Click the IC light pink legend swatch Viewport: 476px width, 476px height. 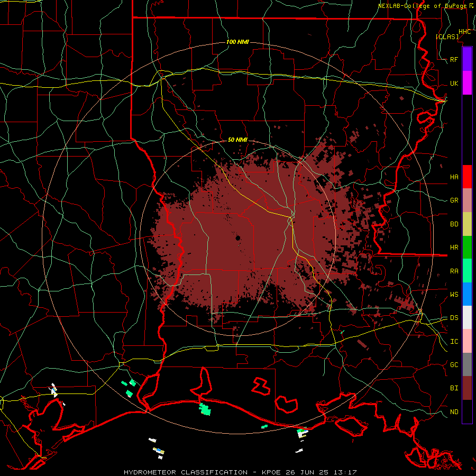coord(467,341)
